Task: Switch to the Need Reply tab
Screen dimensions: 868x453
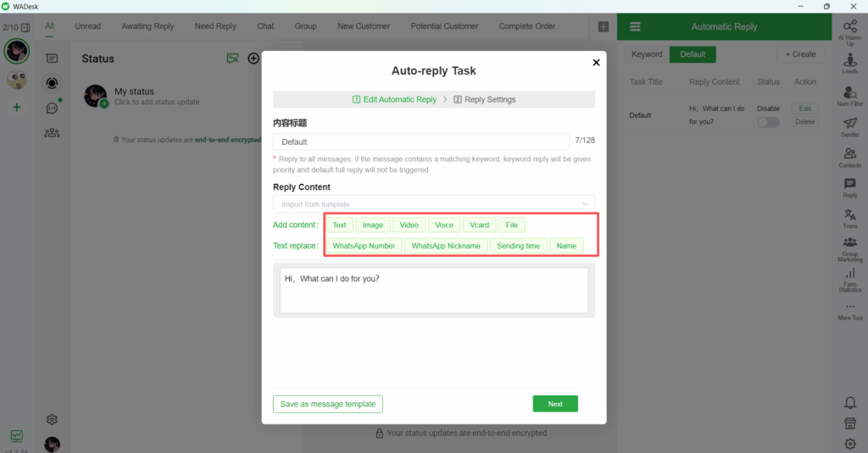Action: [x=215, y=26]
